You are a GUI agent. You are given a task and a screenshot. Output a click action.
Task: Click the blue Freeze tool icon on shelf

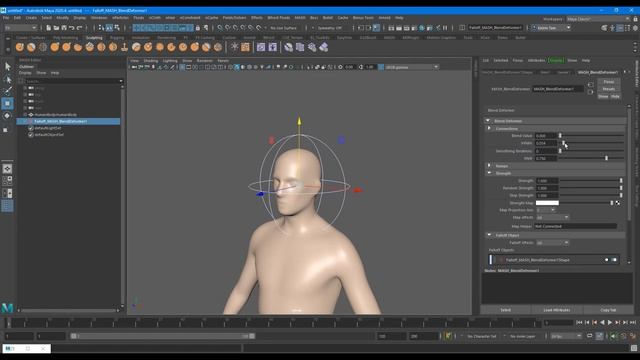pyautogui.click(x=235, y=47)
